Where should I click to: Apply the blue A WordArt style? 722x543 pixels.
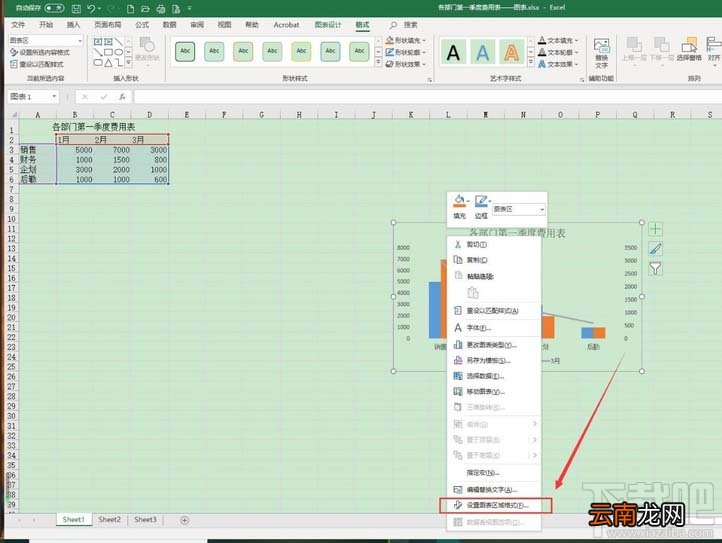(x=482, y=53)
